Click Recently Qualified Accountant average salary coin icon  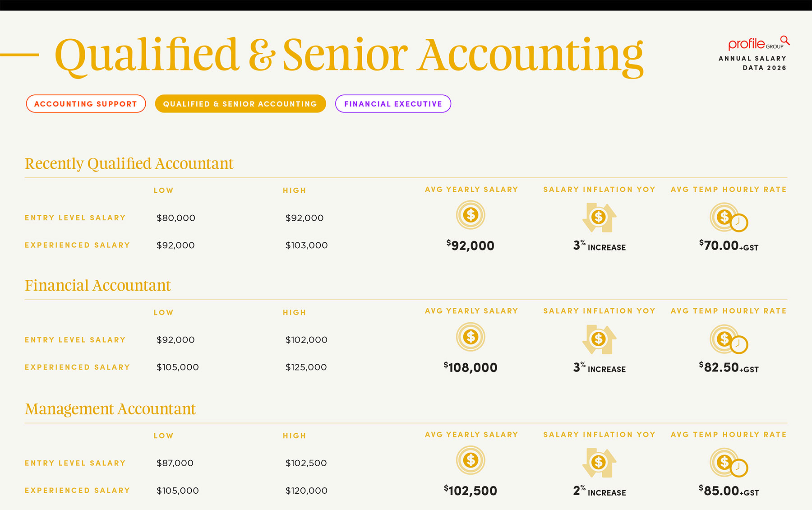471,215
